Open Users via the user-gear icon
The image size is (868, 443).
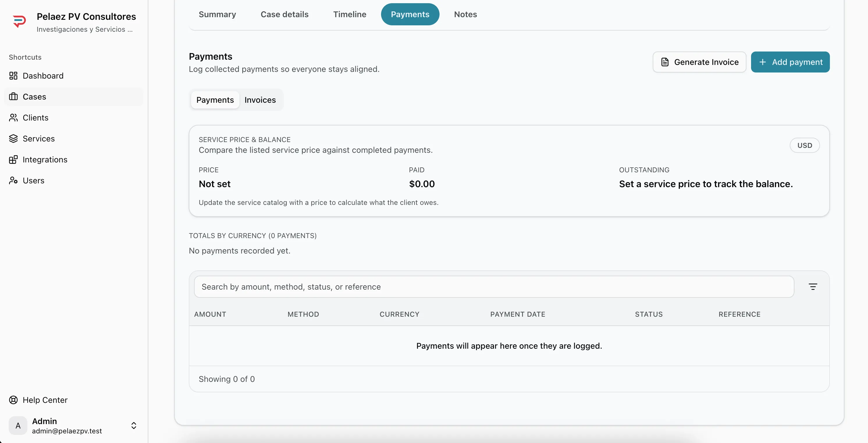pos(13,180)
